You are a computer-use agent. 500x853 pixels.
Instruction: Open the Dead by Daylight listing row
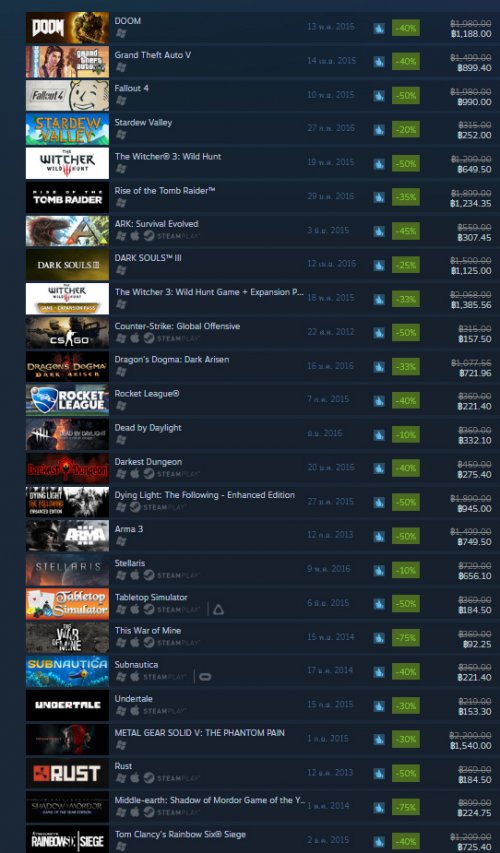pyautogui.click(x=260, y=434)
